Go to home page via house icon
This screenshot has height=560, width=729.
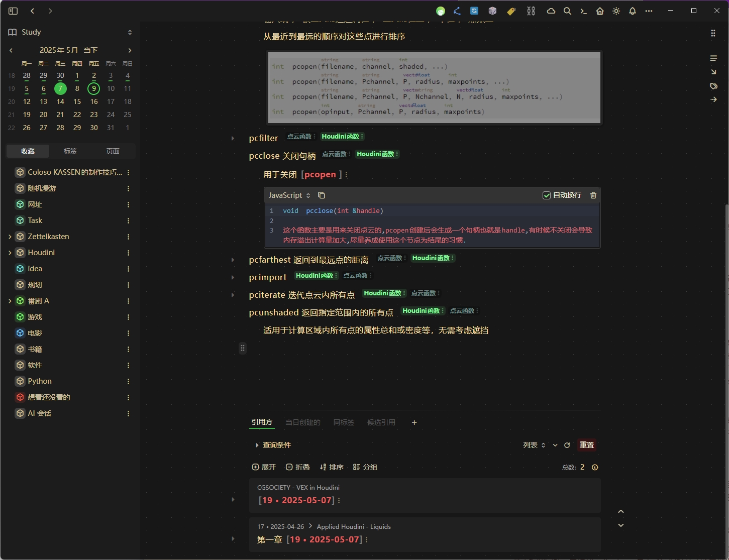[x=600, y=11]
